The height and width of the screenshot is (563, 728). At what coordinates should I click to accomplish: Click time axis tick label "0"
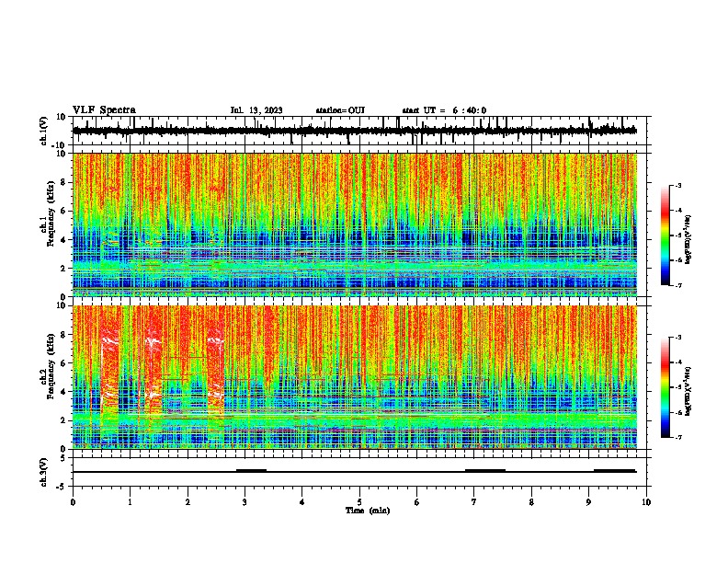click(x=73, y=502)
